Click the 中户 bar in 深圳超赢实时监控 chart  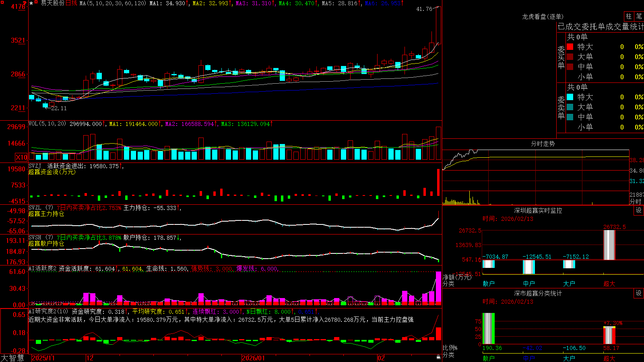pos(529,267)
